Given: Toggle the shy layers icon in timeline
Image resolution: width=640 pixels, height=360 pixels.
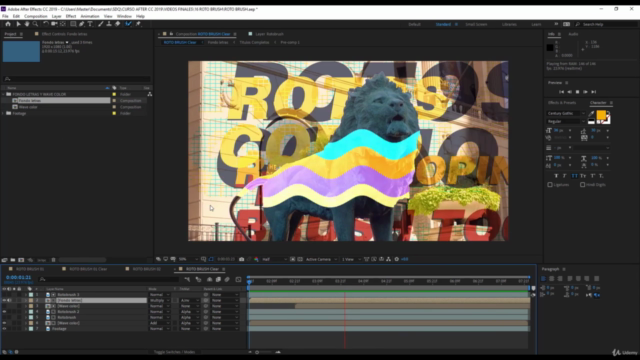Looking at the screenshot, I should coord(209,280).
